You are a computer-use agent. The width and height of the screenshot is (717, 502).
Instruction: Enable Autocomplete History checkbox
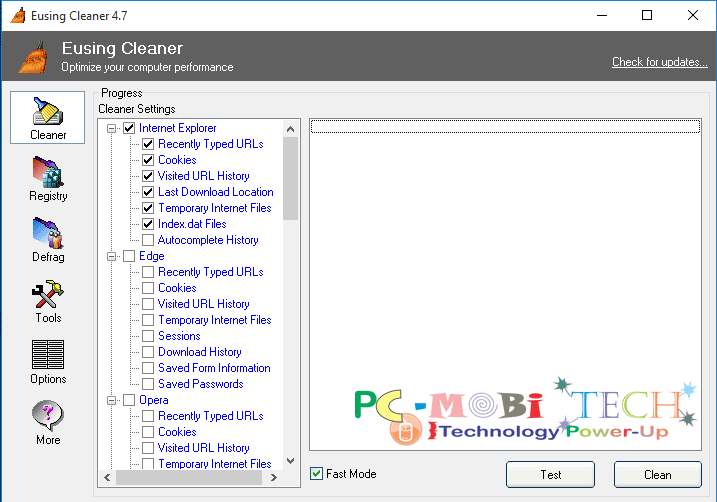(148, 240)
